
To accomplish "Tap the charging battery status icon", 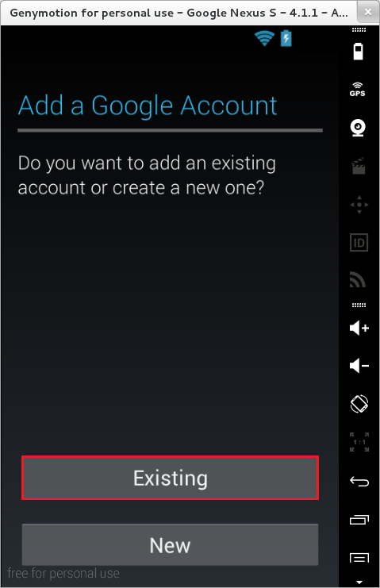I will (286, 38).
